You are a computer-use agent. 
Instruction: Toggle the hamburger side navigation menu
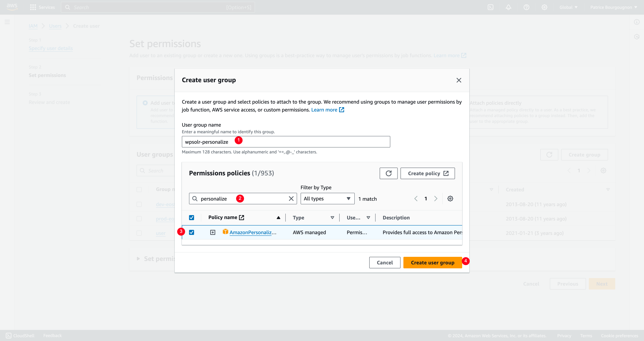[7, 22]
